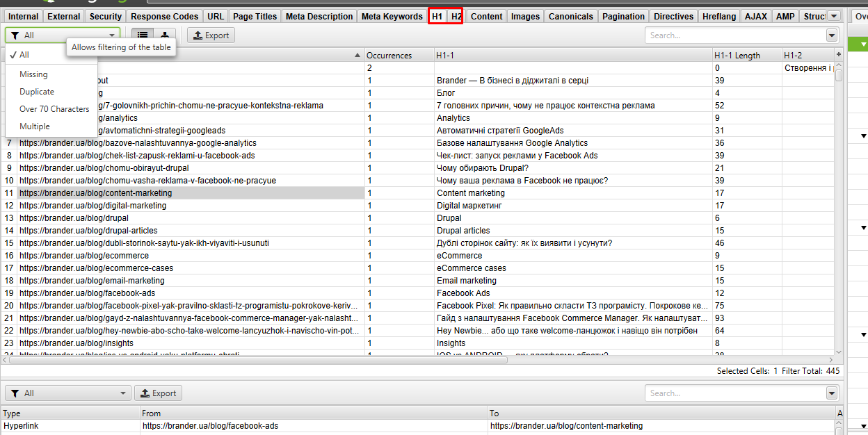868x435 pixels.
Task: Click the upper Export button
Action: [x=211, y=35]
